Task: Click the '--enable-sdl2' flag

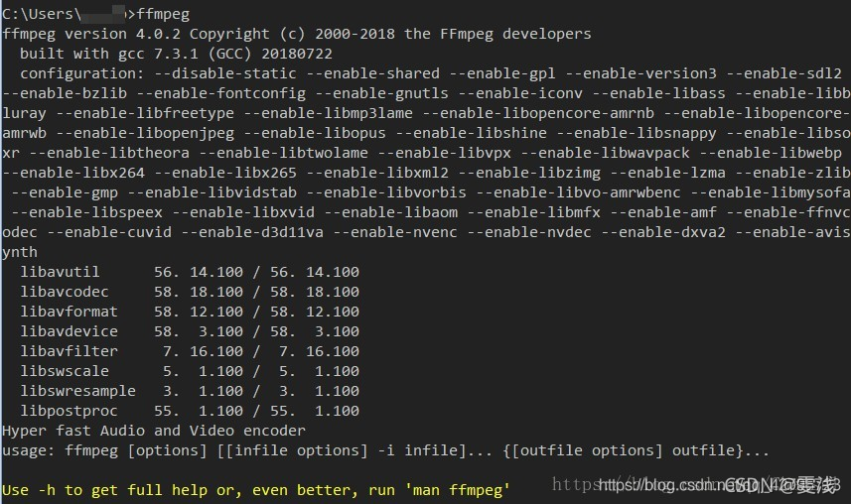Action: click(783, 73)
